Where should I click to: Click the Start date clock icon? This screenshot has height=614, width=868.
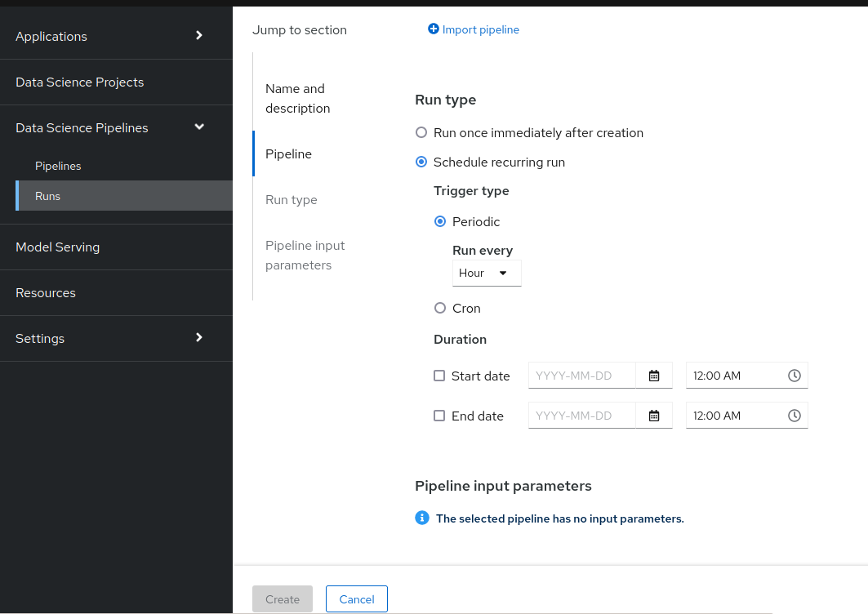(794, 376)
